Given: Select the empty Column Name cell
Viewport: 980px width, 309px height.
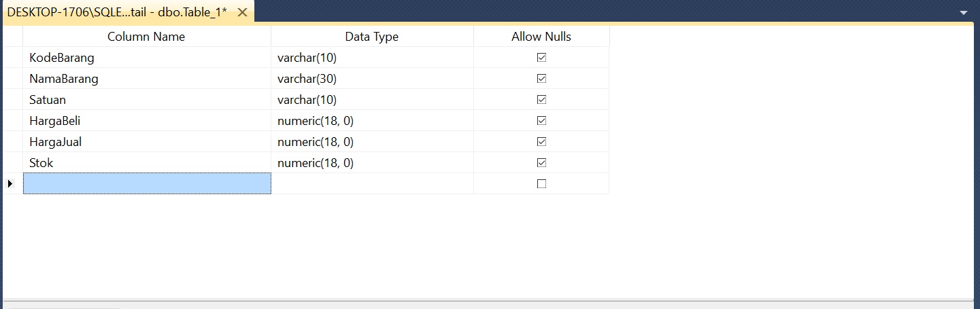Looking at the screenshot, I should pos(147,183).
